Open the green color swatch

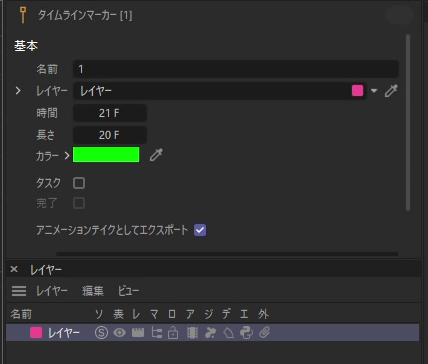point(106,155)
